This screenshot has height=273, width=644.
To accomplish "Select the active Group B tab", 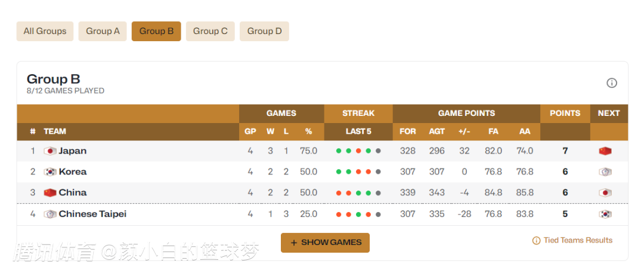I will tap(156, 31).
